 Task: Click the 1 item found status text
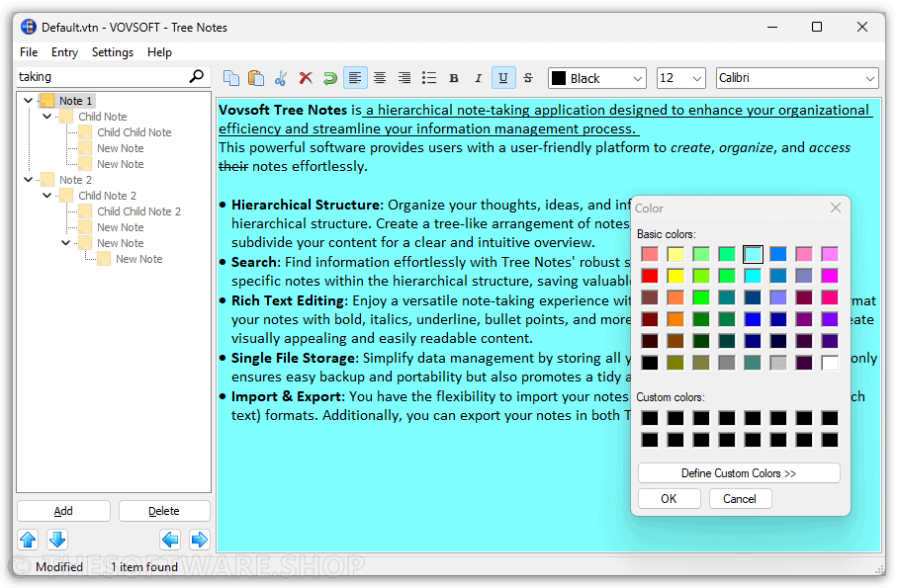(x=144, y=567)
